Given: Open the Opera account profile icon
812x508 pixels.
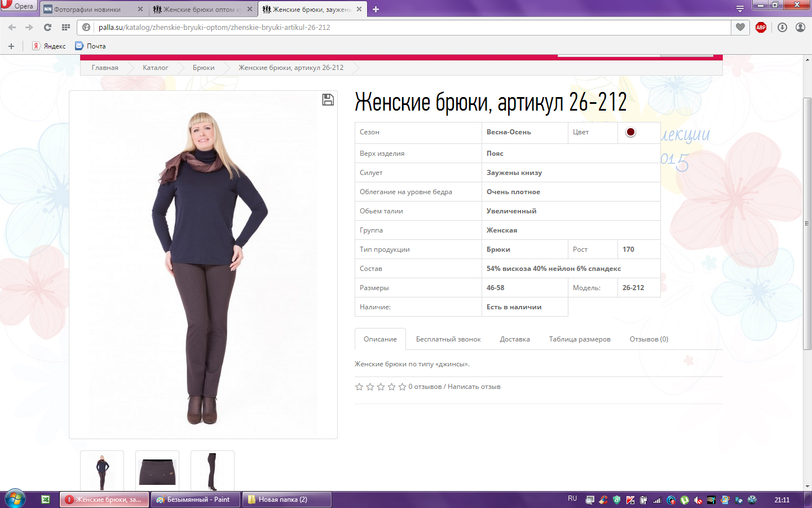Looking at the screenshot, I should [x=800, y=27].
